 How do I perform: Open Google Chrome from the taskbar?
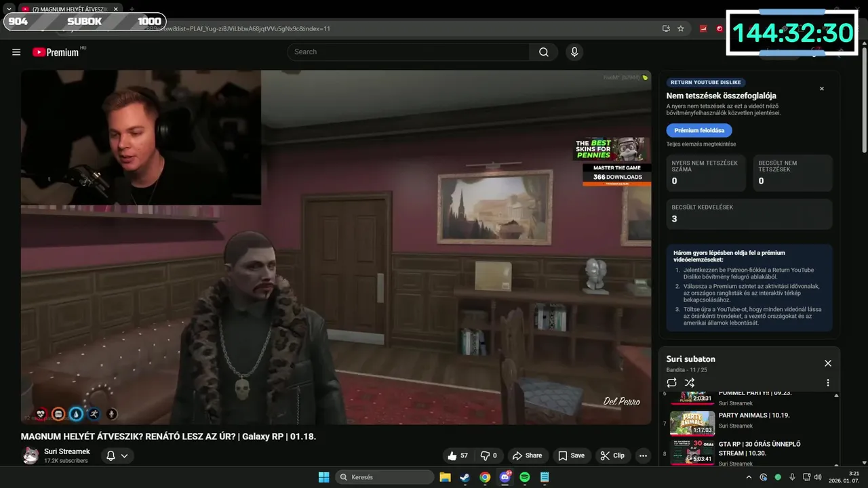click(x=485, y=477)
